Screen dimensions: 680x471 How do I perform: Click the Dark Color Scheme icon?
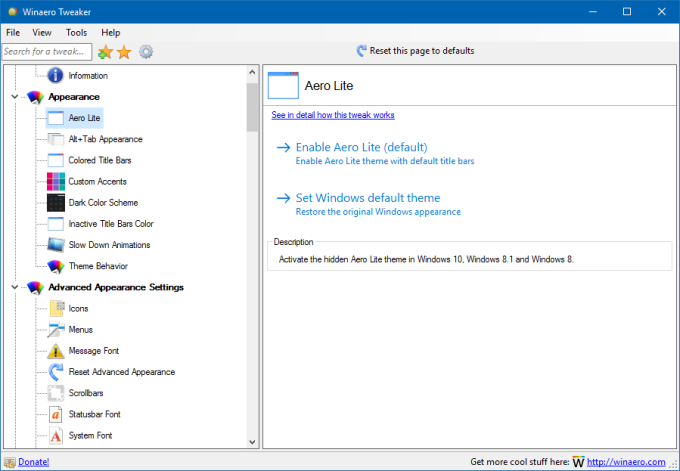pos(56,202)
